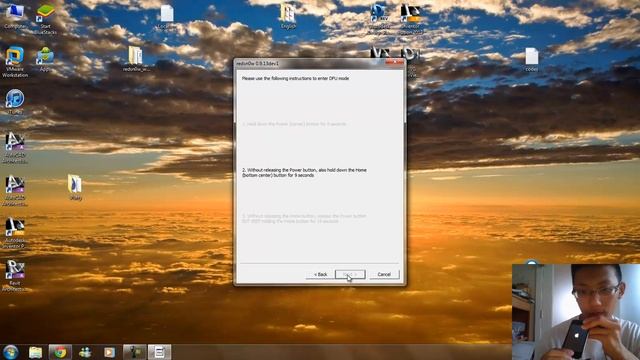Switch to Google Chrome in taskbar
Viewport: 640px width, 360px height.
(60, 352)
